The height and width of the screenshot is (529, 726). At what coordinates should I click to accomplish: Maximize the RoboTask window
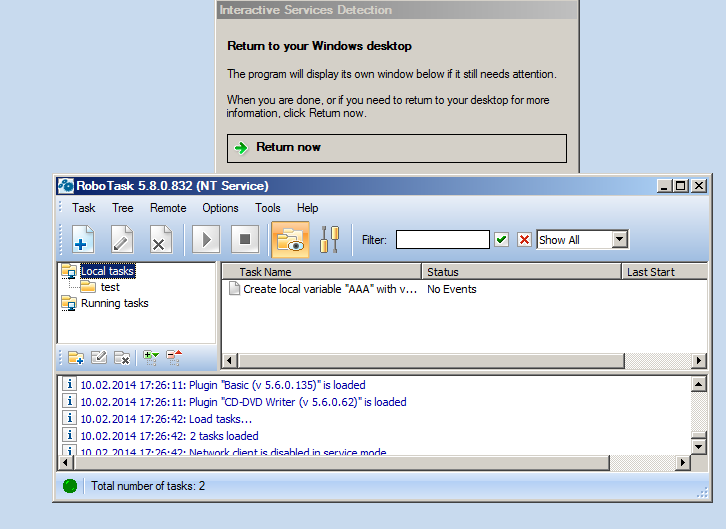[681, 186]
